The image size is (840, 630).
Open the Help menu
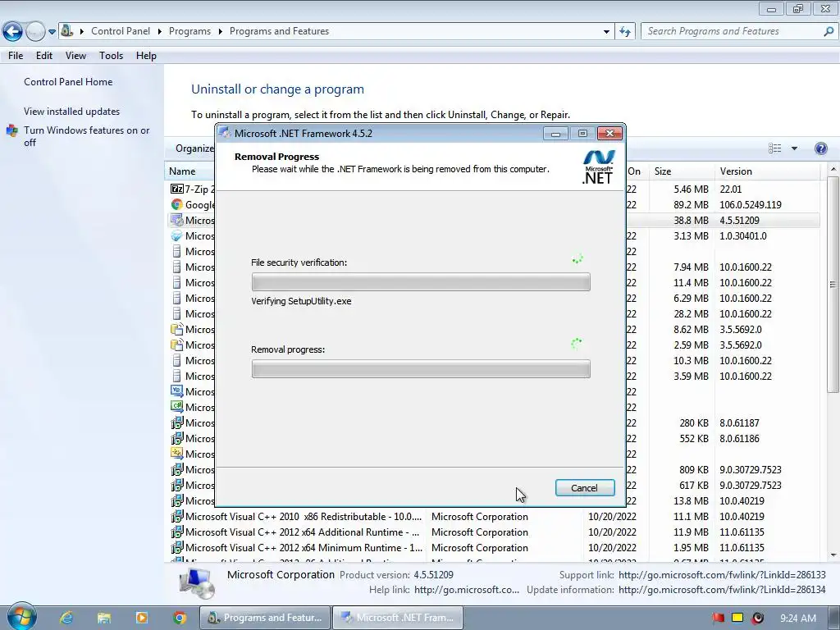pyautogui.click(x=146, y=56)
